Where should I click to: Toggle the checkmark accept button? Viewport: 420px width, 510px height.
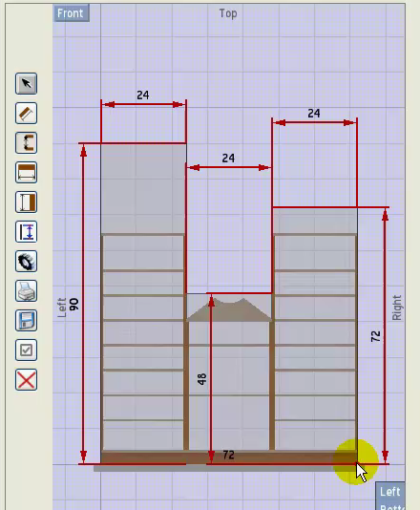point(26,350)
